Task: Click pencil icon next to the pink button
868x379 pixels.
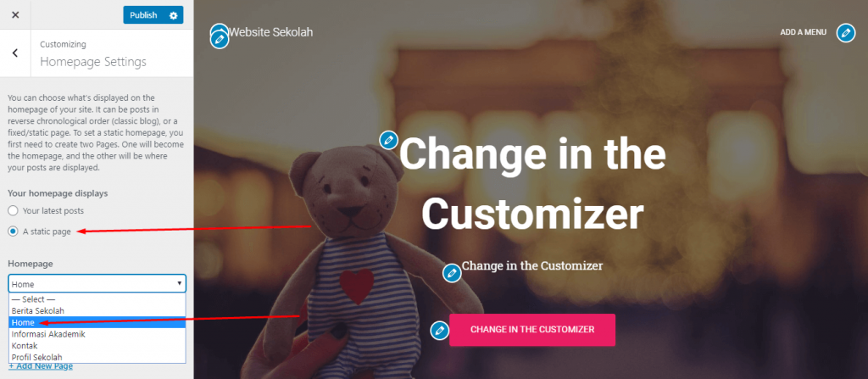Action: (440, 330)
